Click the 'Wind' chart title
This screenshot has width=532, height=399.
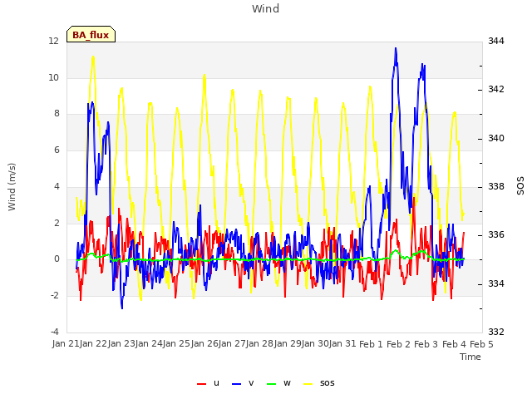tap(266, 8)
